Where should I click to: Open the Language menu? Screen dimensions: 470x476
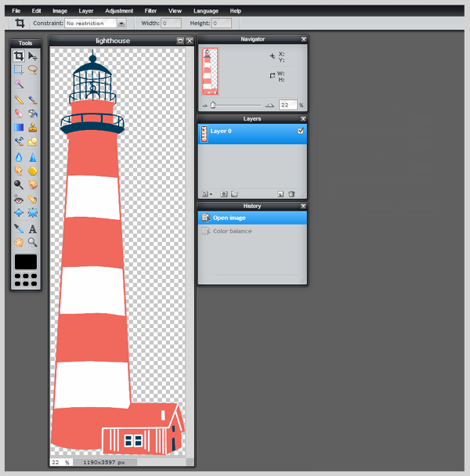(x=206, y=11)
